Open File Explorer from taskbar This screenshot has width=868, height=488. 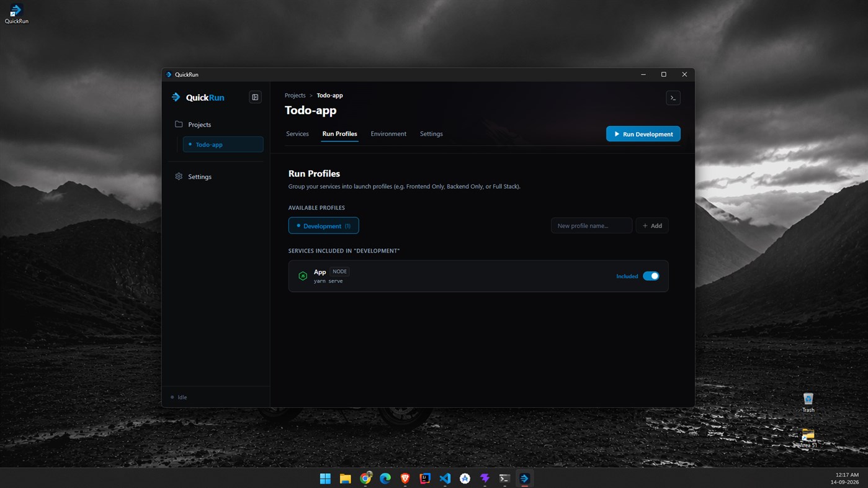click(345, 479)
